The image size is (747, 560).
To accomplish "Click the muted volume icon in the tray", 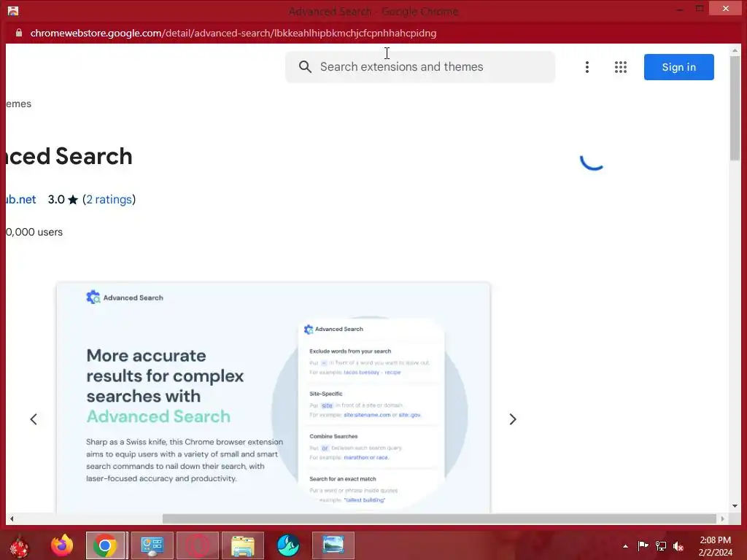I will click(x=678, y=546).
